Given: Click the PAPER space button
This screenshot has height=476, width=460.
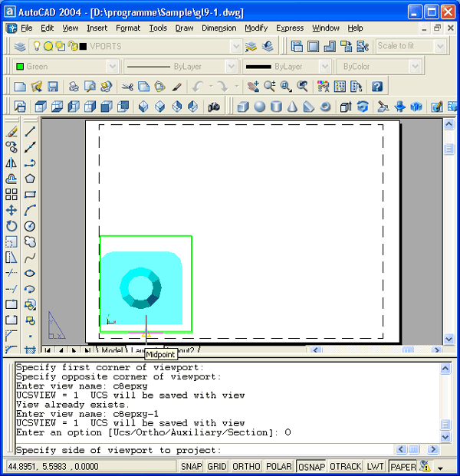Looking at the screenshot, I should click(x=402, y=466).
